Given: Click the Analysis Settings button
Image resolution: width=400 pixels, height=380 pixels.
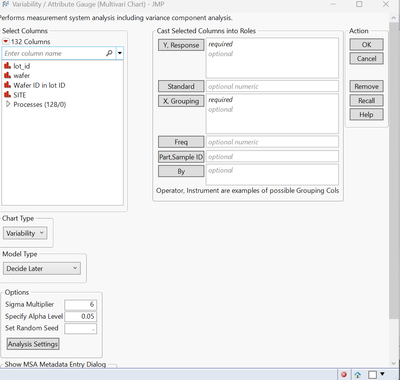Looking at the screenshot, I should click(x=33, y=344).
